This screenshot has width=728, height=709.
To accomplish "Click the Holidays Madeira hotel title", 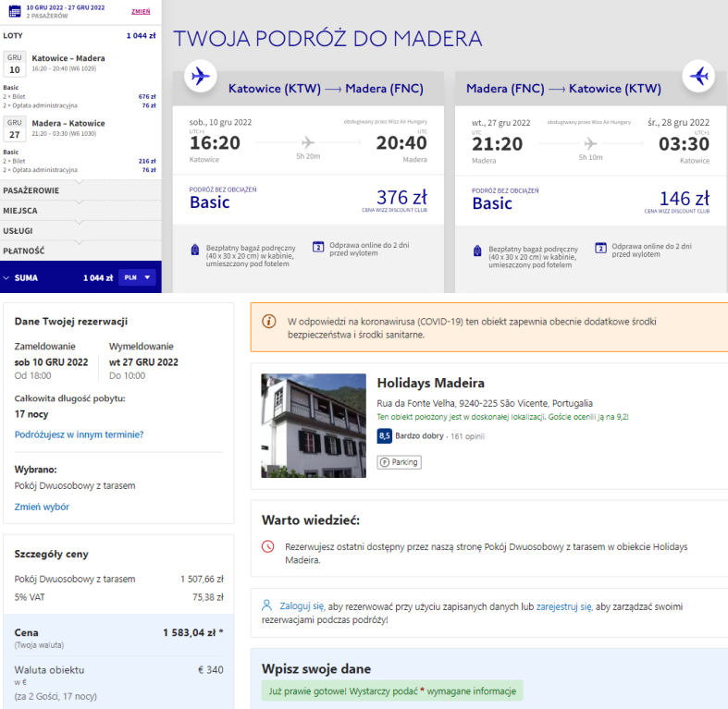I will (x=430, y=383).
